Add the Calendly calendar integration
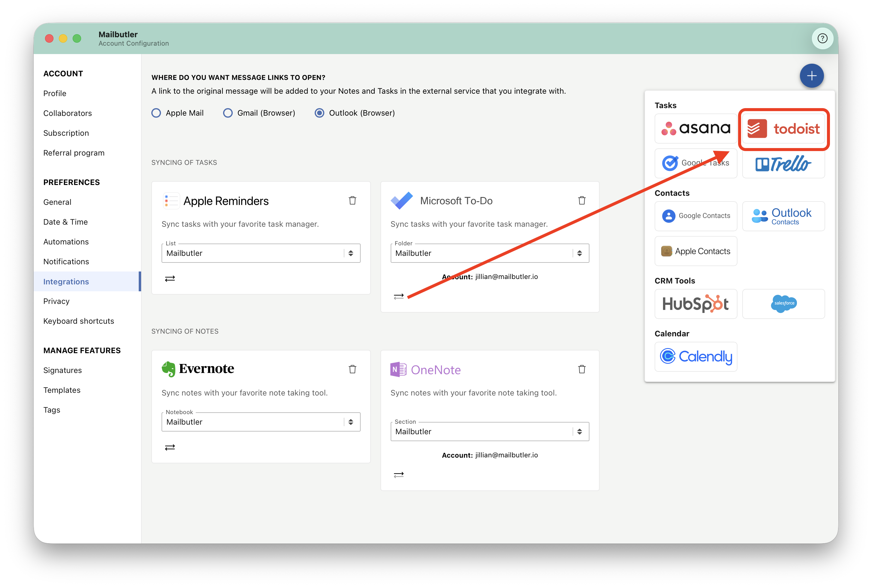 (696, 357)
